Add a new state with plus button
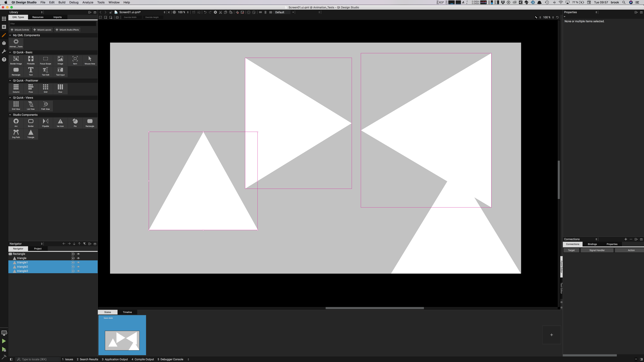The width and height of the screenshot is (644, 362). (x=551, y=335)
